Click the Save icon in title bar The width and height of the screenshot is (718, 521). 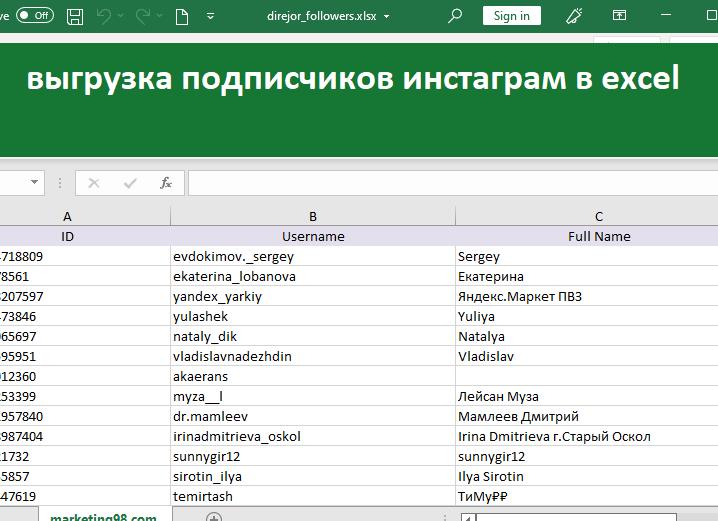tap(74, 16)
